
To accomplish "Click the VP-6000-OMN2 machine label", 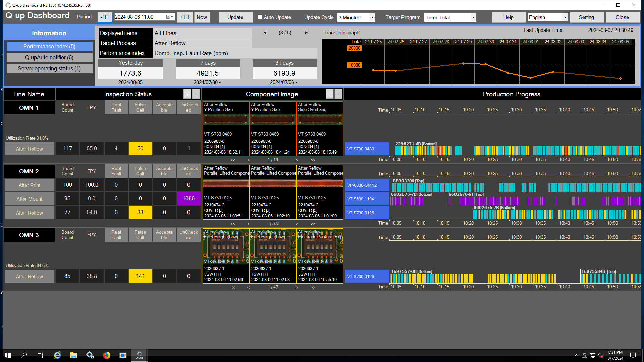I will pos(367,185).
